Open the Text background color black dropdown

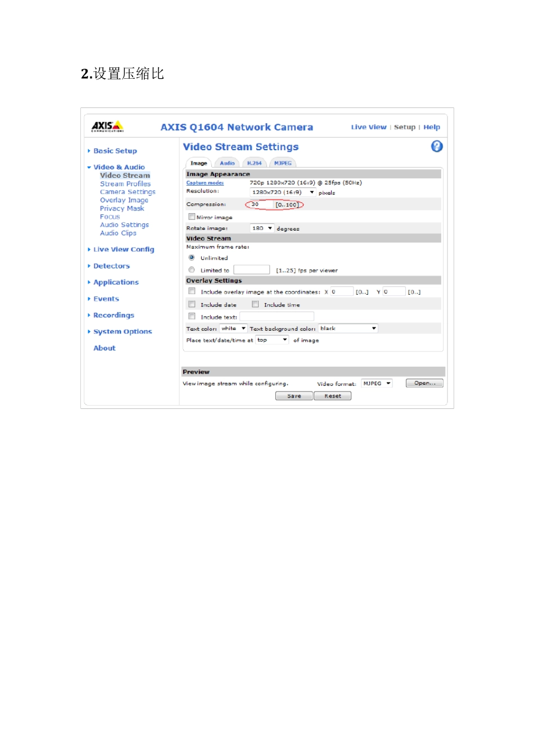coord(348,328)
